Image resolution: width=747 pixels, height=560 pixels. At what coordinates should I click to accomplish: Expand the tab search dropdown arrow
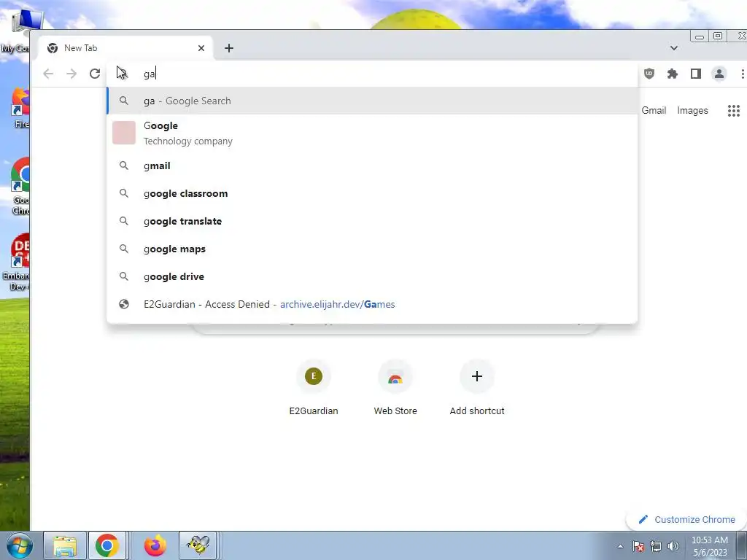pyautogui.click(x=673, y=48)
